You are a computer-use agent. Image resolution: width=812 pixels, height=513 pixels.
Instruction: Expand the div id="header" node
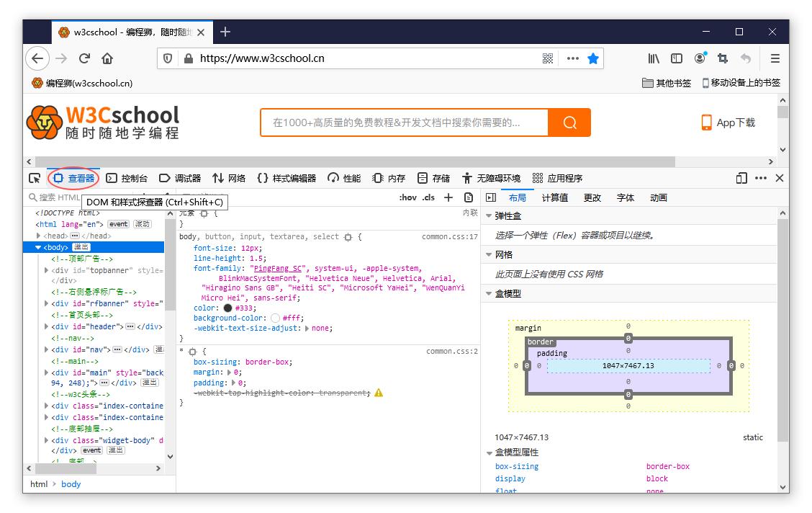[47, 326]
